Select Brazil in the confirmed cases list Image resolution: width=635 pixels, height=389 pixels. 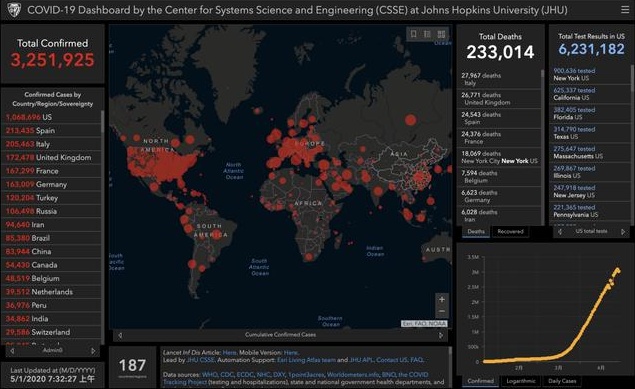[51, 238]
